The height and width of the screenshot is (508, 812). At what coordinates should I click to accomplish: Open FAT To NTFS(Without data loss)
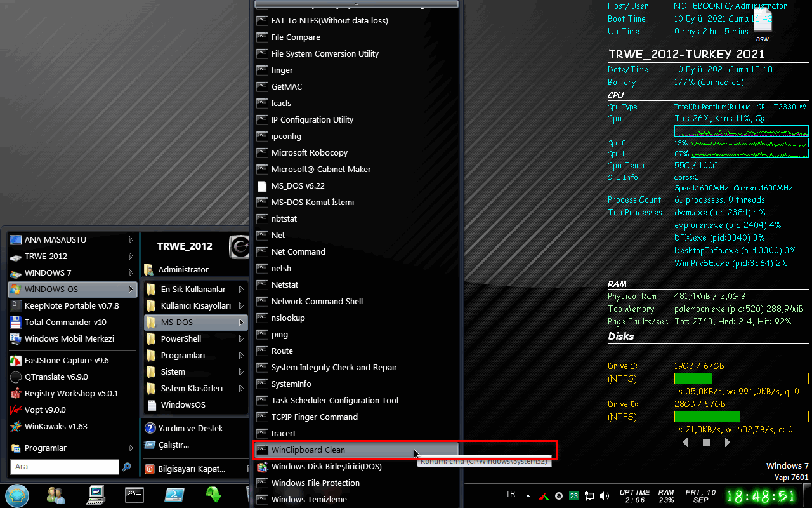point(356,20)
